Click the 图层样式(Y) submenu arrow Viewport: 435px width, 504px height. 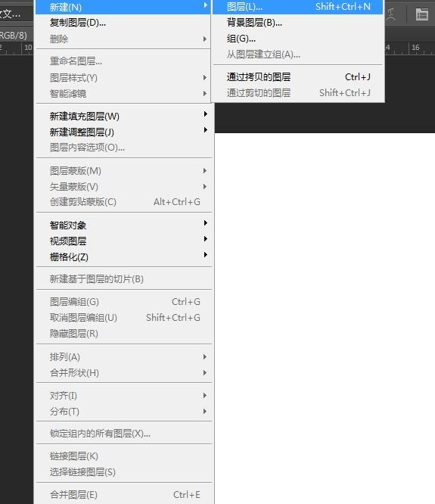click(205, 77)
